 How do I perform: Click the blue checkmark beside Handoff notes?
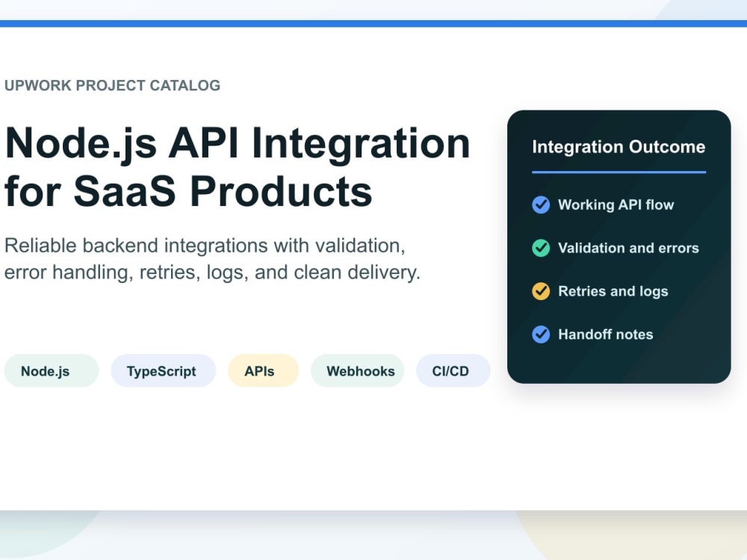[x=541, y=335]
